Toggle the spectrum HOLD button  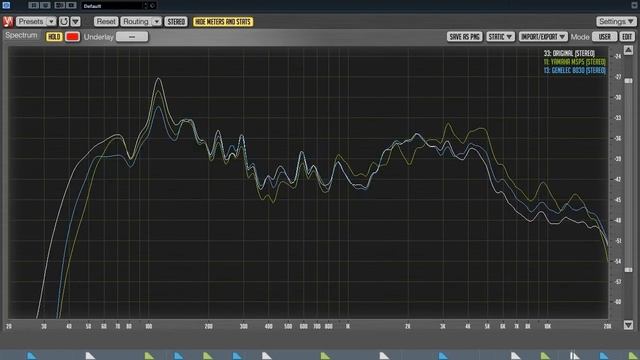(x=54, y=37)
